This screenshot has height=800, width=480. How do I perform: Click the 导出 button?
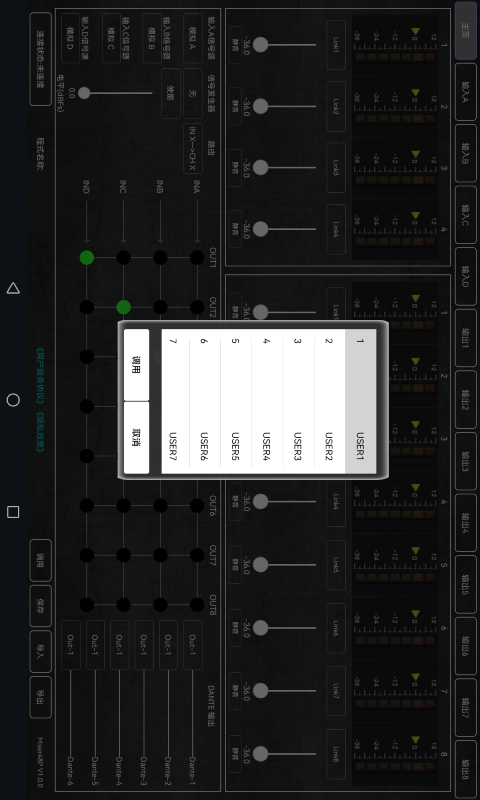tap(41, 697)
